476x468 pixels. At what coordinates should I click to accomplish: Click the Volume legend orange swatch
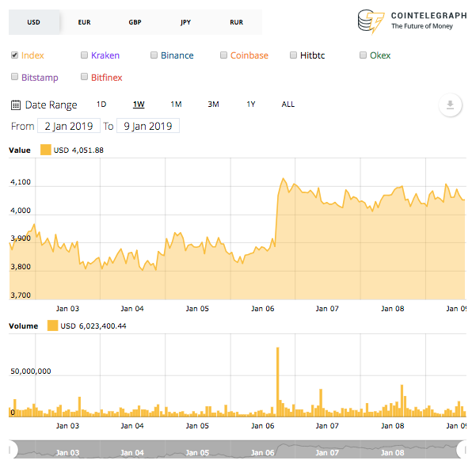click(52, 325)
